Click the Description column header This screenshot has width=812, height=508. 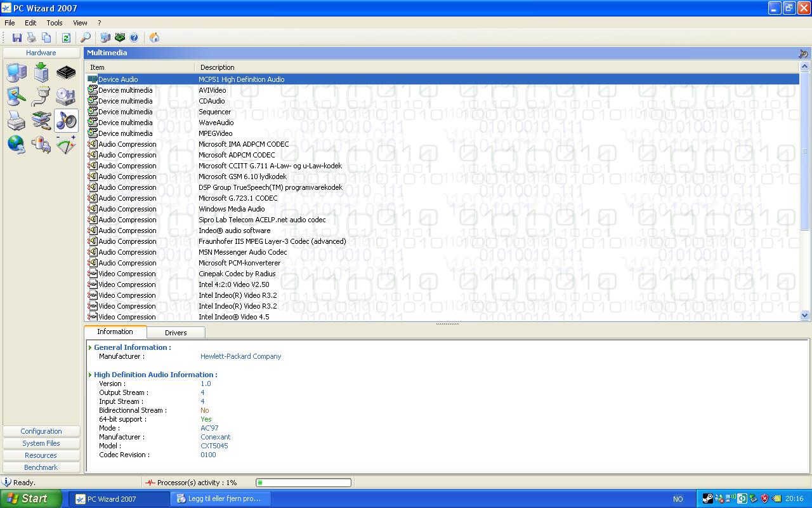coord(497,67)
